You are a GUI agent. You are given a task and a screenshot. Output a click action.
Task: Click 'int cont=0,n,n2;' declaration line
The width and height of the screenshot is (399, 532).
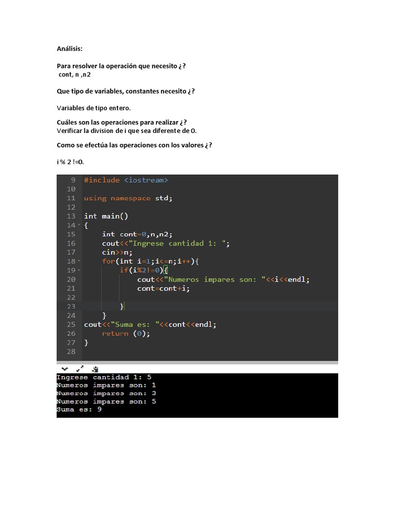[137, 234]
